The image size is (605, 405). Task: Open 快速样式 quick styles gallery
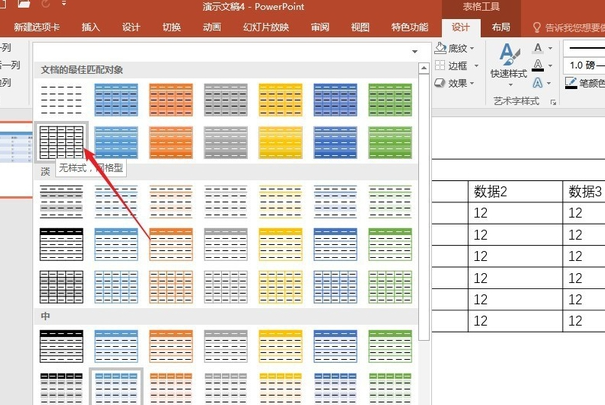click(509, 65)
